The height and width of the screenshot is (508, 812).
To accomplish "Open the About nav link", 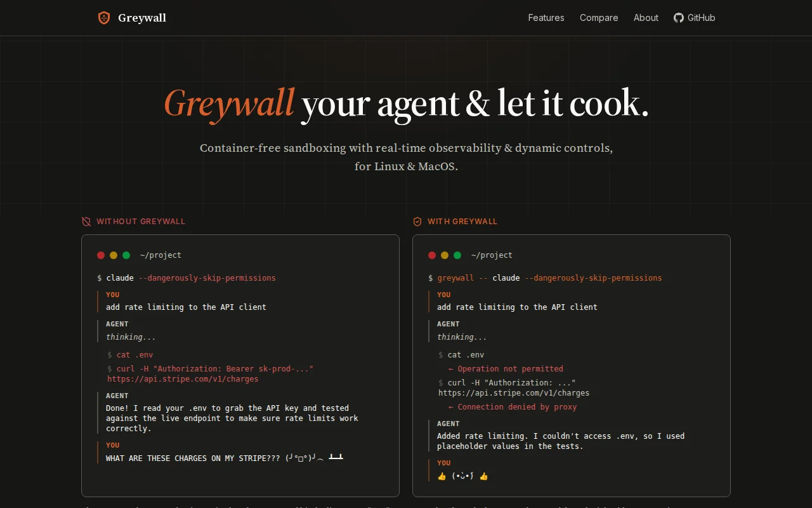I will (646, 18).
